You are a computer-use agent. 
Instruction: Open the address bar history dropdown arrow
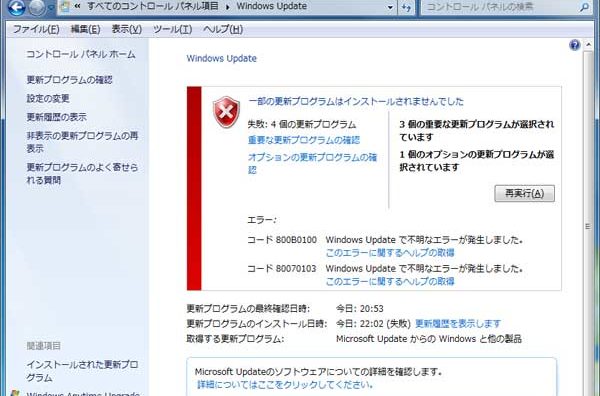coord(390,7)
